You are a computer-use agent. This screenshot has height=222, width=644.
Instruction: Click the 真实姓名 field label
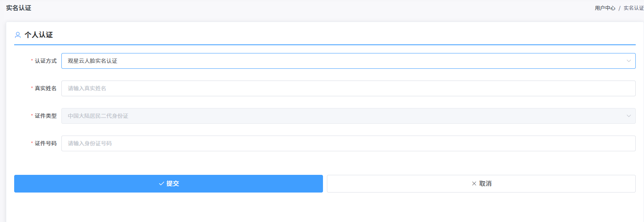tap(46, 88)
